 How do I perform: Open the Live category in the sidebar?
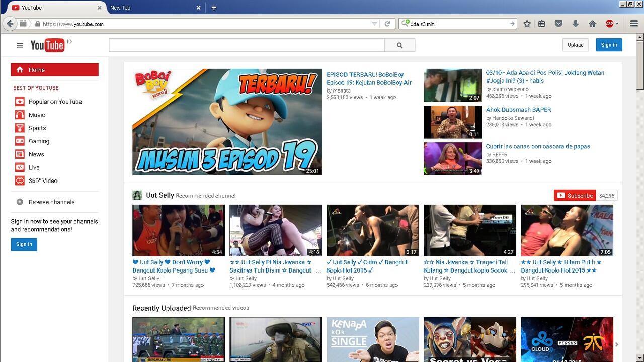tap(27, 167)
